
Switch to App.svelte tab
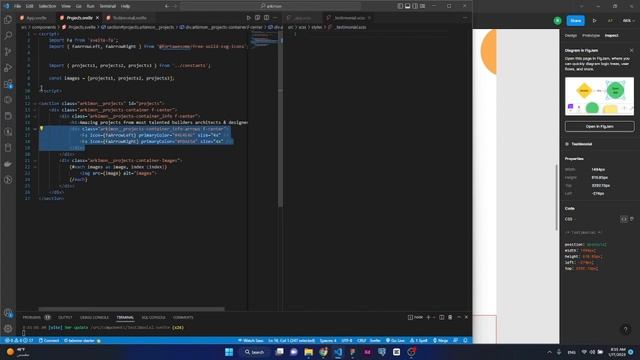pyautogui.click(x=36, y=18)
